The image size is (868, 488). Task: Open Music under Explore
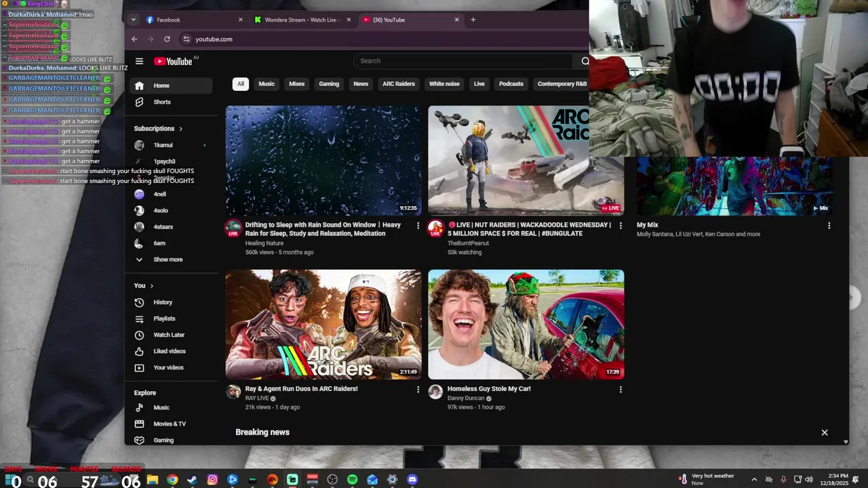click(171, 407)
